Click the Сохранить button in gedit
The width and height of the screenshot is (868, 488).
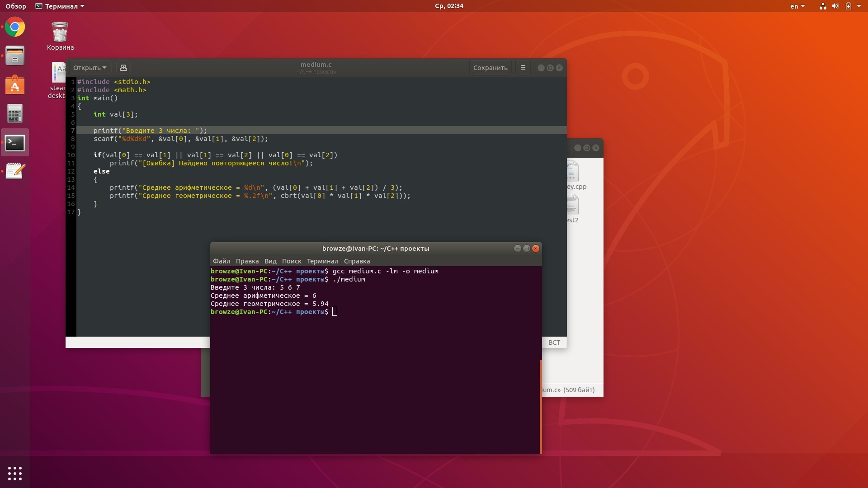(490, 68)
